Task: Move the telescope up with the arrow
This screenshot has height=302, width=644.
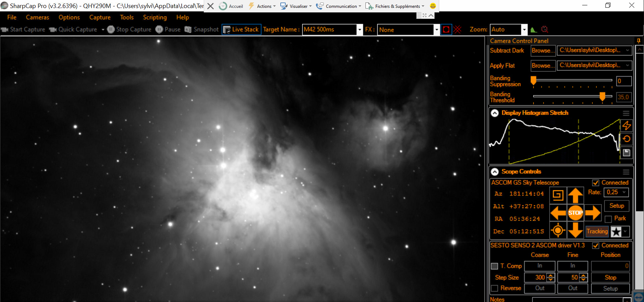Action: point(575,195)
